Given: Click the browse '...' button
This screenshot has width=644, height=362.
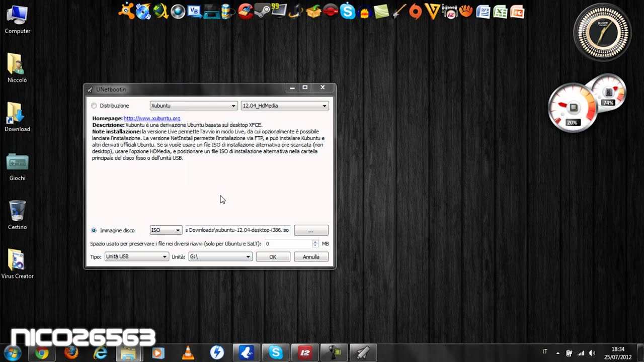Looking at the screenshot, I should tap(311, 230).
